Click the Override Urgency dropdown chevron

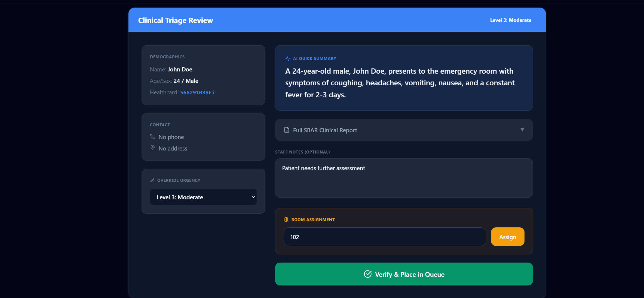point(253,197)
